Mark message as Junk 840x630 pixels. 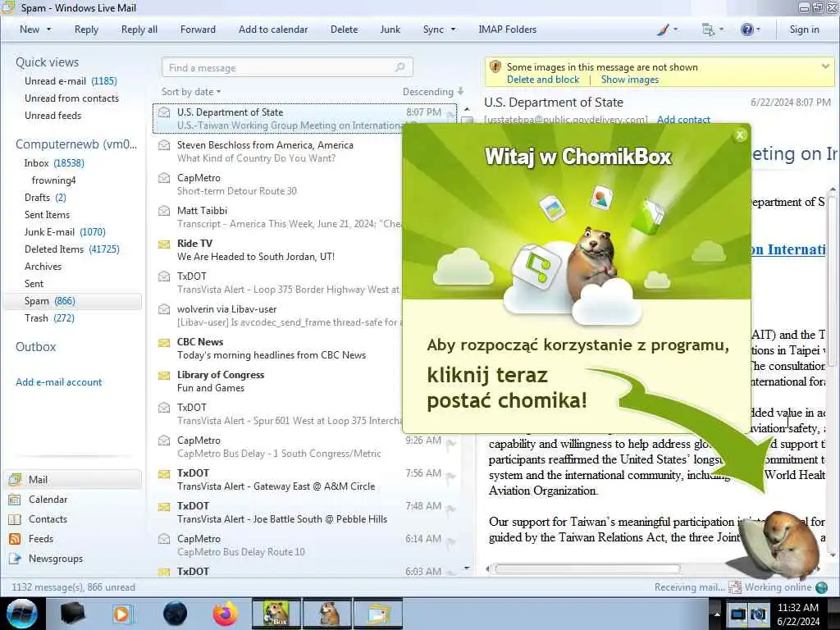coord(390,30)
